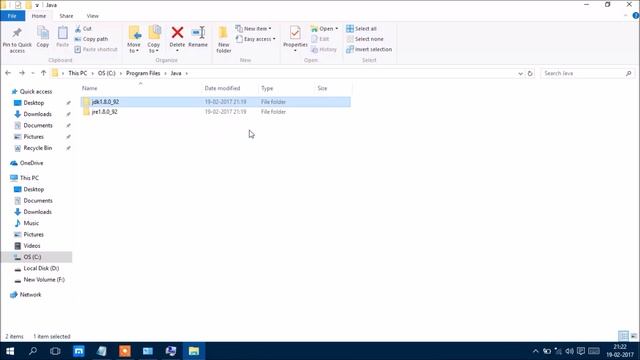This screenshot has width=640, height=360.
Task: Go forward with the Forward arrow
Action: click(22, 73)
